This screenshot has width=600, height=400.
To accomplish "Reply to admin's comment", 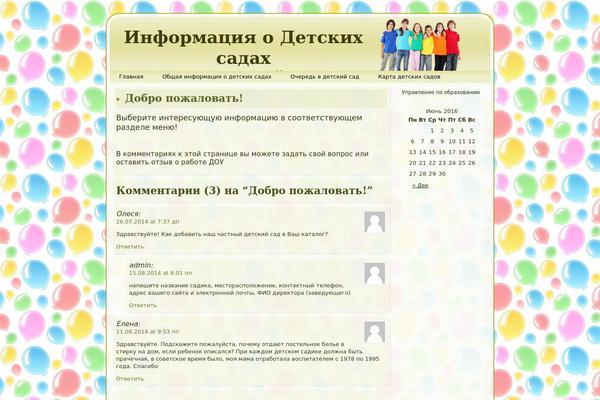I will [x=143, y=305].
